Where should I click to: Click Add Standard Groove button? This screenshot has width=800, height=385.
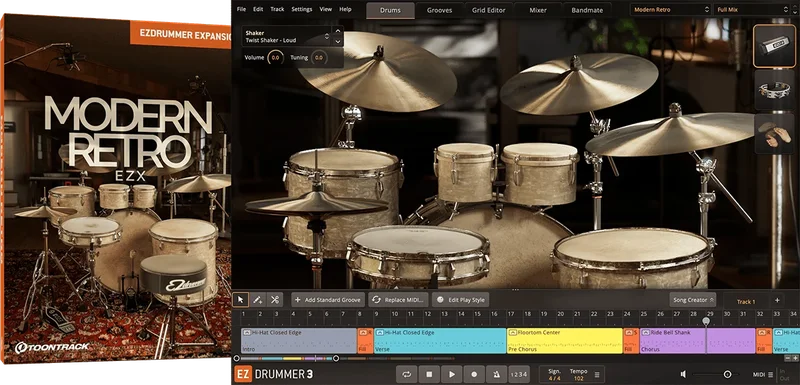click(x=328, y=300)
